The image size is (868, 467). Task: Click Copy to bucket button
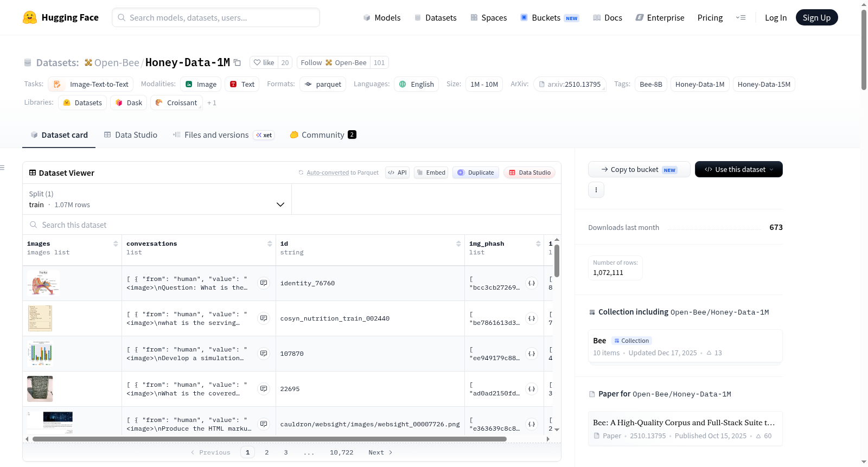(x=639, y=169)
